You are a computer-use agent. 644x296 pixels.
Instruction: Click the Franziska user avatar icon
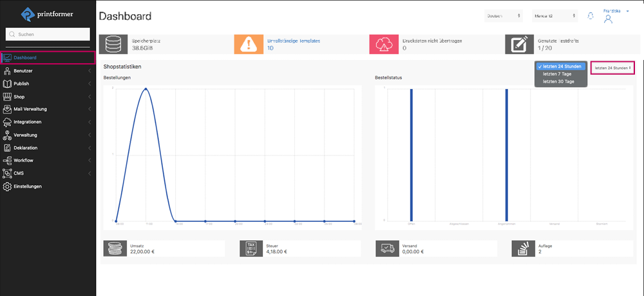tap(608, 19)
